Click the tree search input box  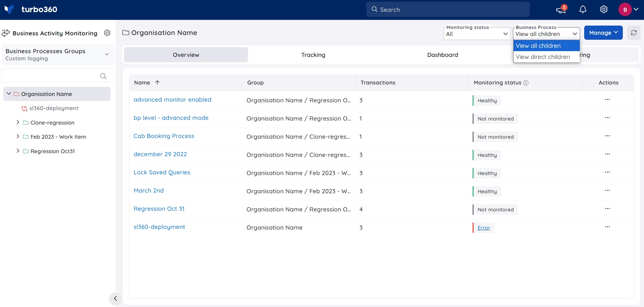(x=58, y=75)
